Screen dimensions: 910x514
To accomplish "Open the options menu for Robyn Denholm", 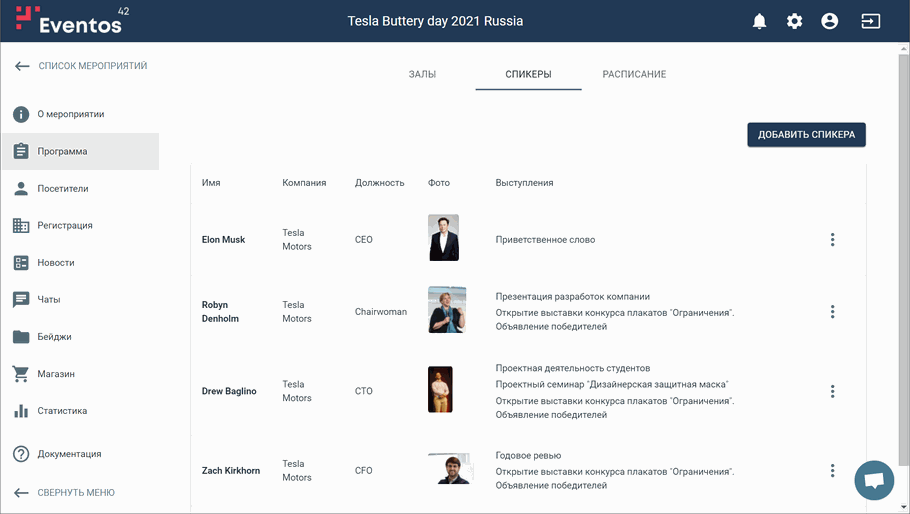I will point(832,312).
